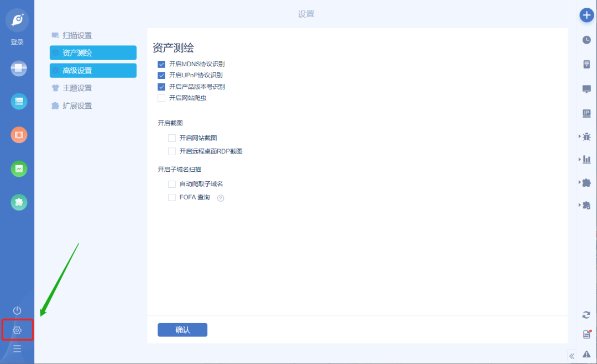Click the hamburger menu icon at sidebar bottom
597x364 pixels.
pos(17,349)
